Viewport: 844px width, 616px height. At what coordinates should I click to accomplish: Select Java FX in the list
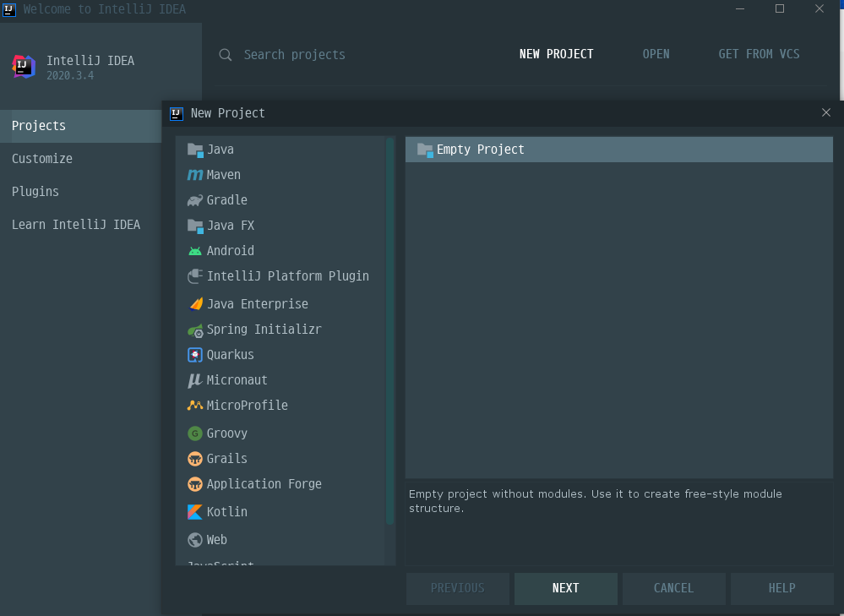[x=280, y=226]
